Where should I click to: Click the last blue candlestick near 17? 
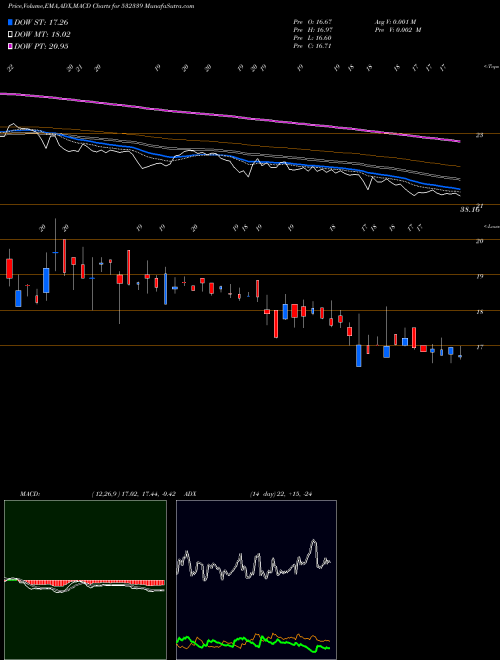click(x=460, y=357)
